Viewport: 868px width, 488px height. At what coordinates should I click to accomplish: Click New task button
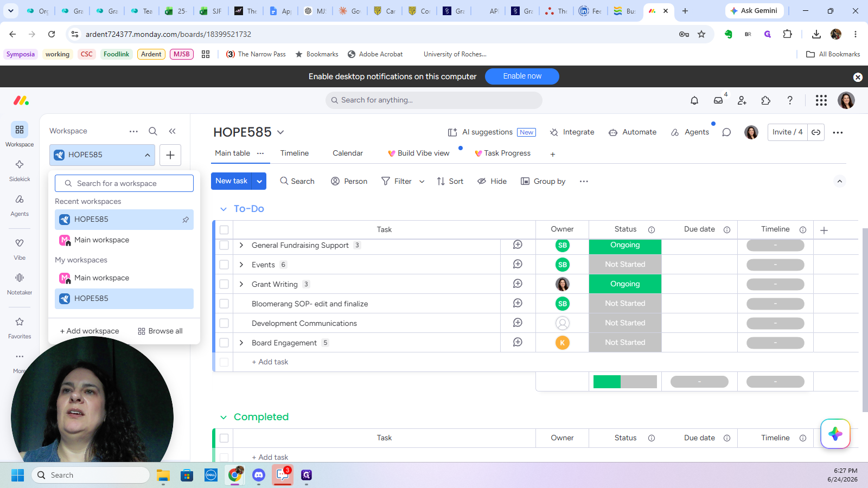coord(231,181)
